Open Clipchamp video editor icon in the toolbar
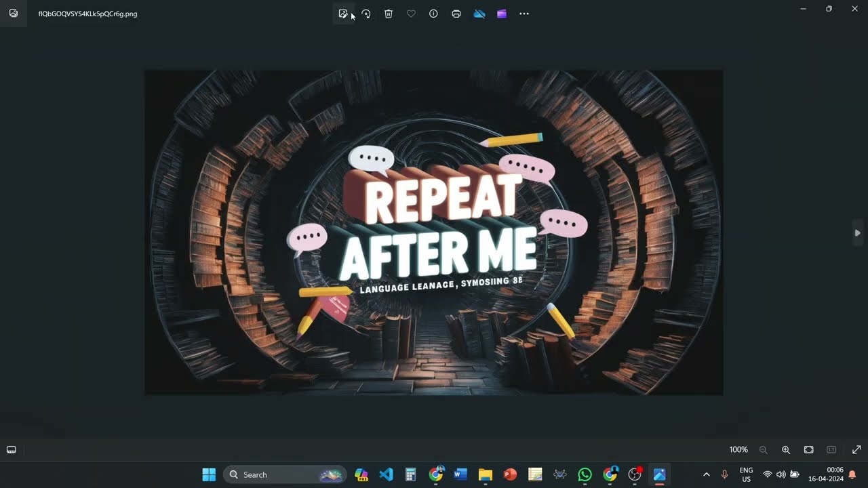Image resolution: width=868 pixels, height=488 pixels. 502,14
